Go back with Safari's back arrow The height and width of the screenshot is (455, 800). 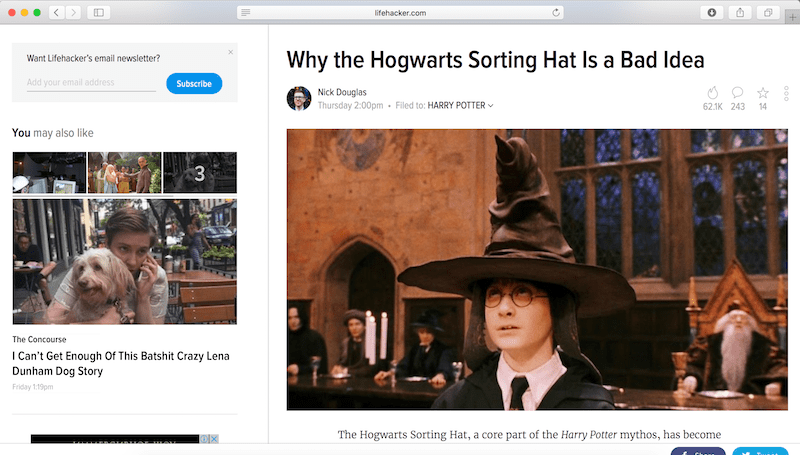[57, 12]
